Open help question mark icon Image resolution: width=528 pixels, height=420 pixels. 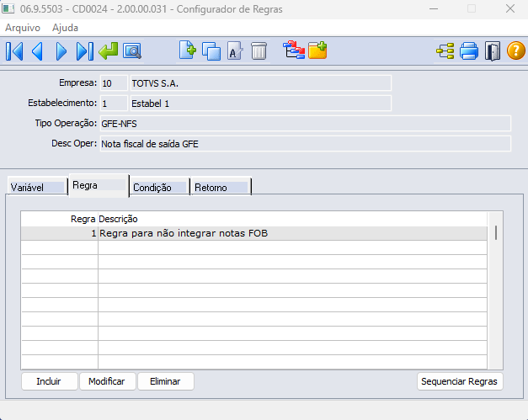516,51
